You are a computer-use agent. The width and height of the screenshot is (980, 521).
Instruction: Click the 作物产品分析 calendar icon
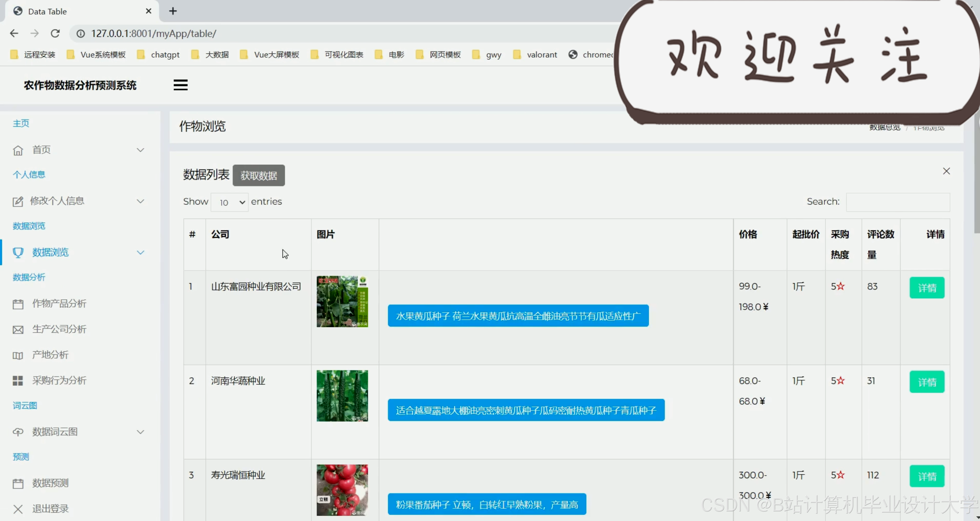[x=18, y=304]
